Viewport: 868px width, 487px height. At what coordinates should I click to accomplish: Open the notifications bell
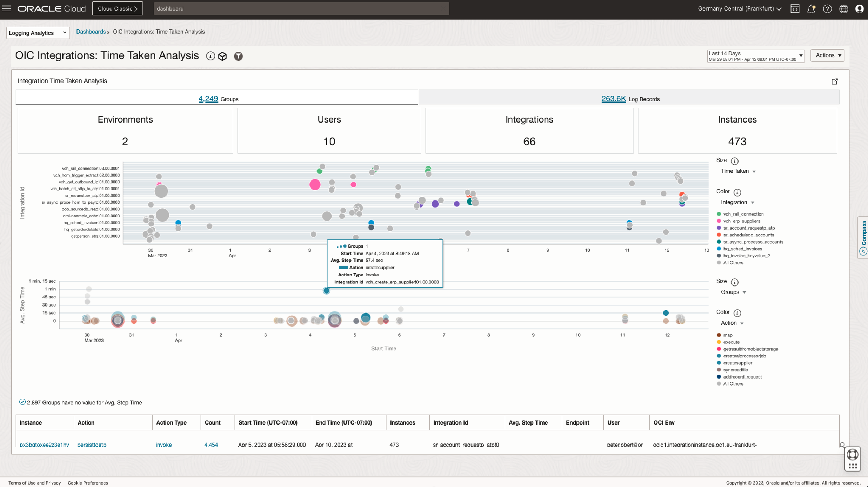coord(812,8)
